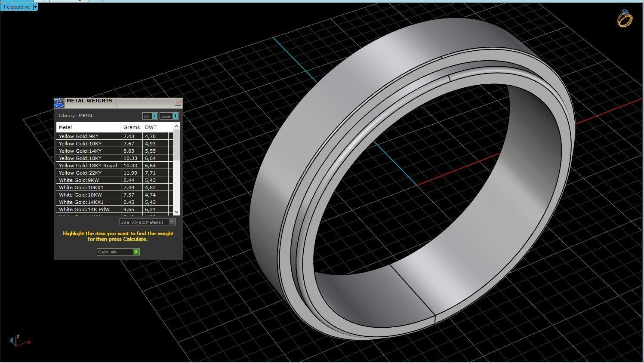Viewport: 644px width, 363px height.
Task: Select the Yellow Gold:9KY row
Action: pos(114,136)
